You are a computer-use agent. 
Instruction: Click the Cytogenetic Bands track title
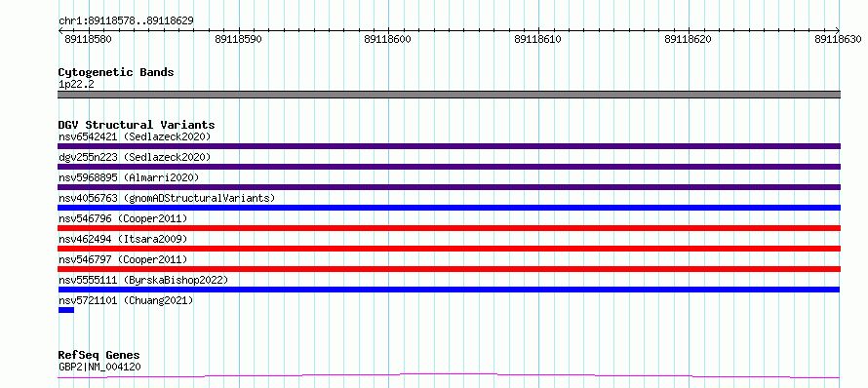(x=116, y=72)
